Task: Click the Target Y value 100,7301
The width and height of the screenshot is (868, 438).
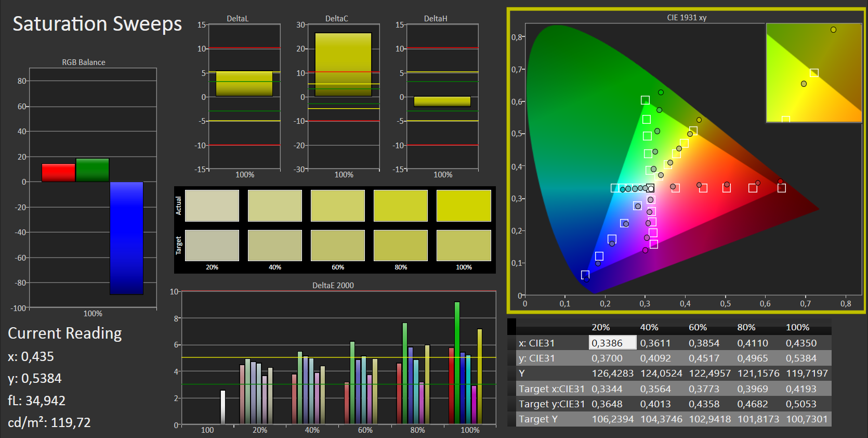Action: [x=807, y=419]
